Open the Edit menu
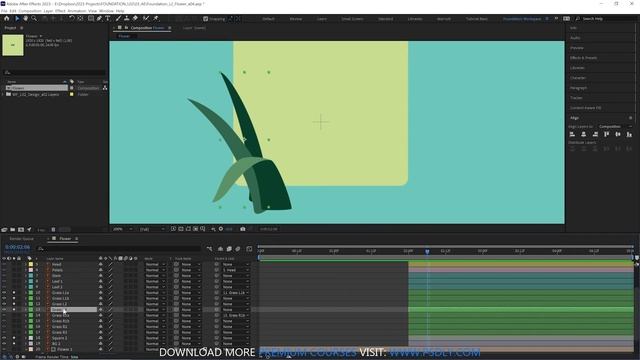 [13, 11]
